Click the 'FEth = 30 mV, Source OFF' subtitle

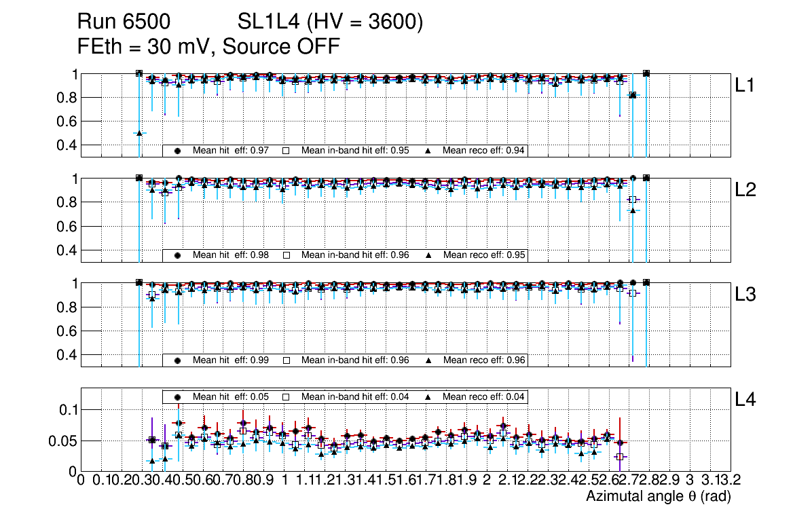208,47
